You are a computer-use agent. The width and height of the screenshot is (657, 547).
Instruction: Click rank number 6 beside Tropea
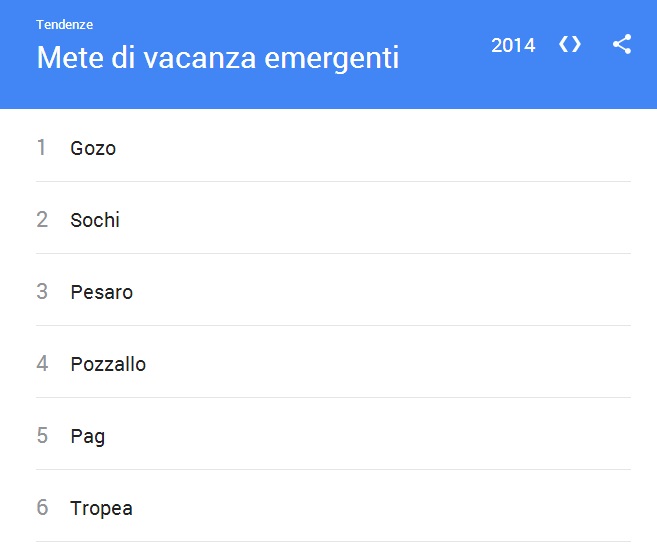pos(42,508)
